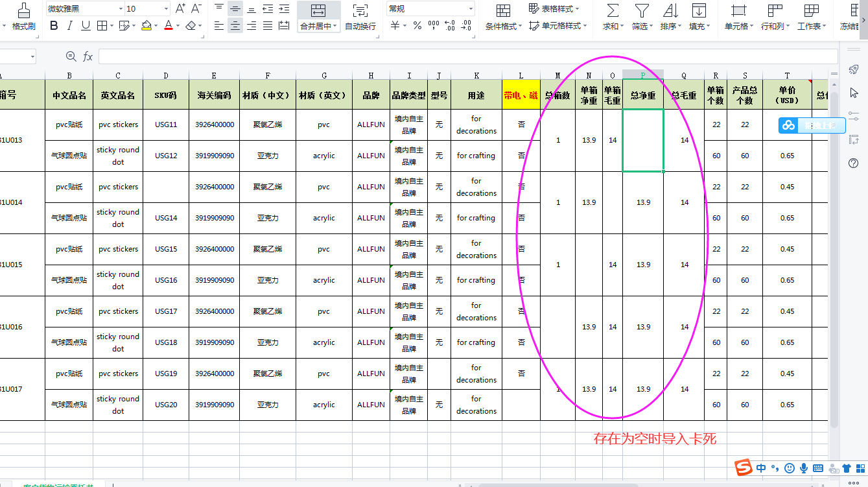Image resolution: width=868 pixels, height=487 pixels.
Task: Align text to bottom
Action: [x=252, y=8]
